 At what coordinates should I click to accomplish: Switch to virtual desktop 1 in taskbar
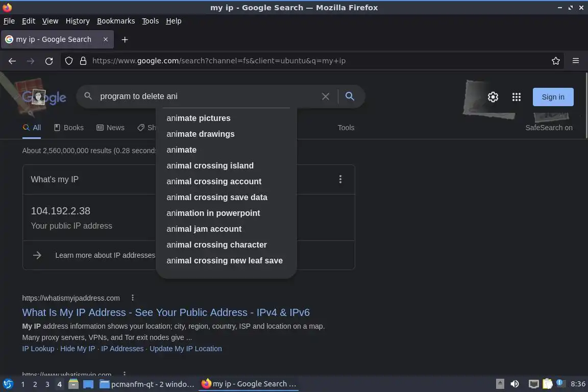coord(23,384)
